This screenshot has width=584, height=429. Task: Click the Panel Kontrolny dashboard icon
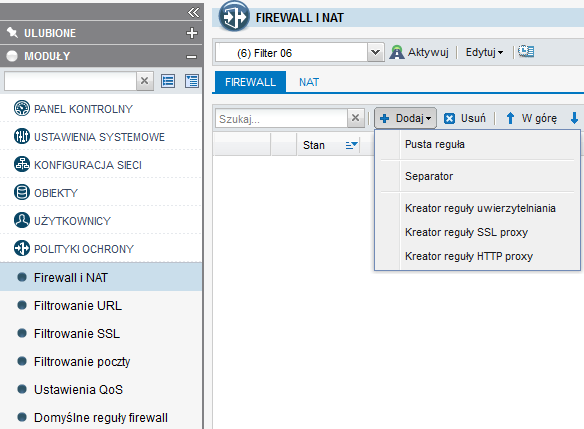point(22,108)
